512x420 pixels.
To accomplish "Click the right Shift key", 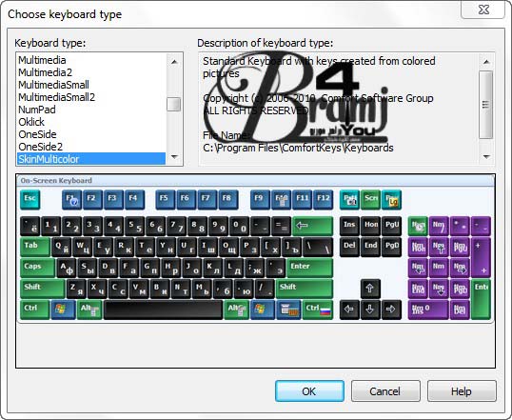I will [x=305, y=289].
